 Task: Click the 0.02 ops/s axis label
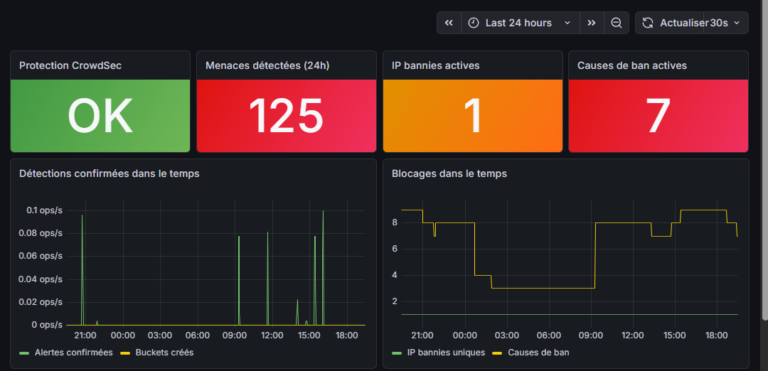click(42, 302)
